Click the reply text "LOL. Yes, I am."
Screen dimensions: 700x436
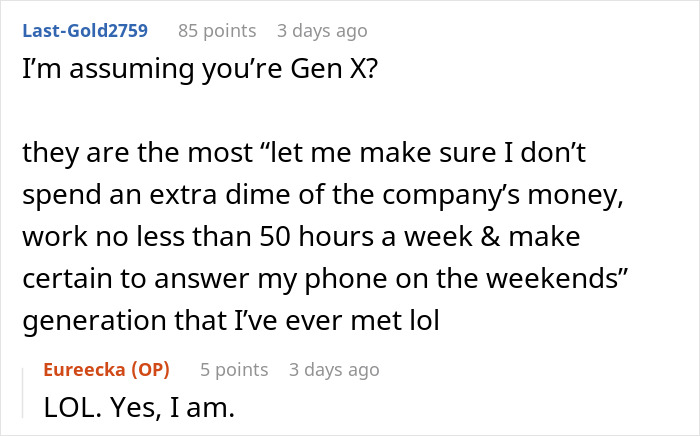(x=139, y=408)
